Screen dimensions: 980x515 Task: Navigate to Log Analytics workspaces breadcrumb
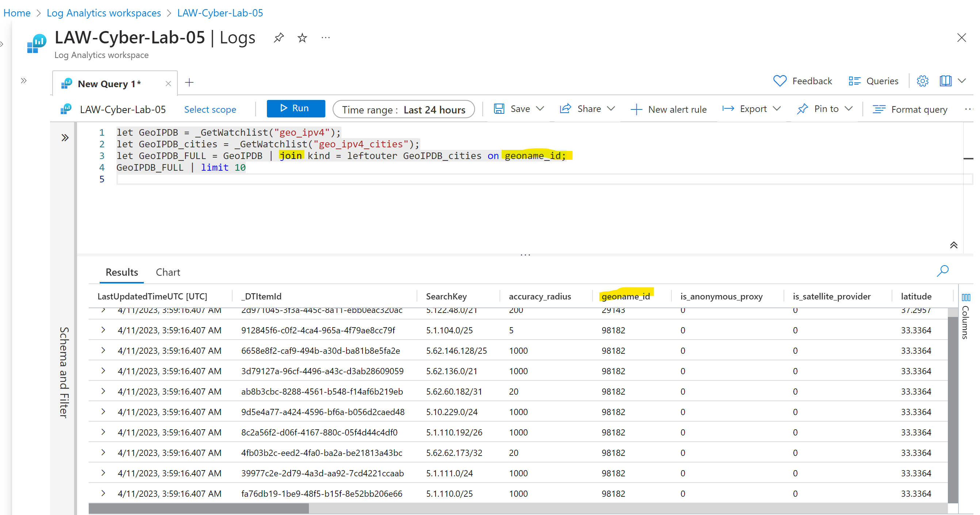tap(103, 12)
